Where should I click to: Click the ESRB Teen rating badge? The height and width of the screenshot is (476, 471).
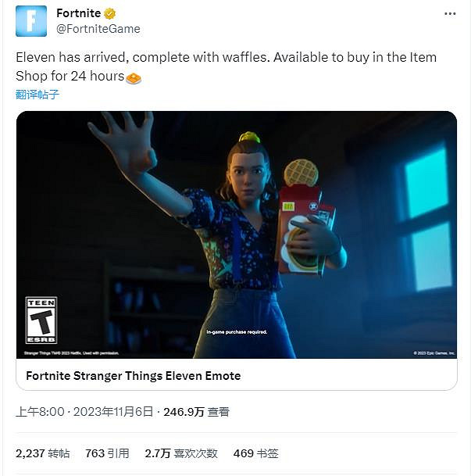(x=41, y=320)
